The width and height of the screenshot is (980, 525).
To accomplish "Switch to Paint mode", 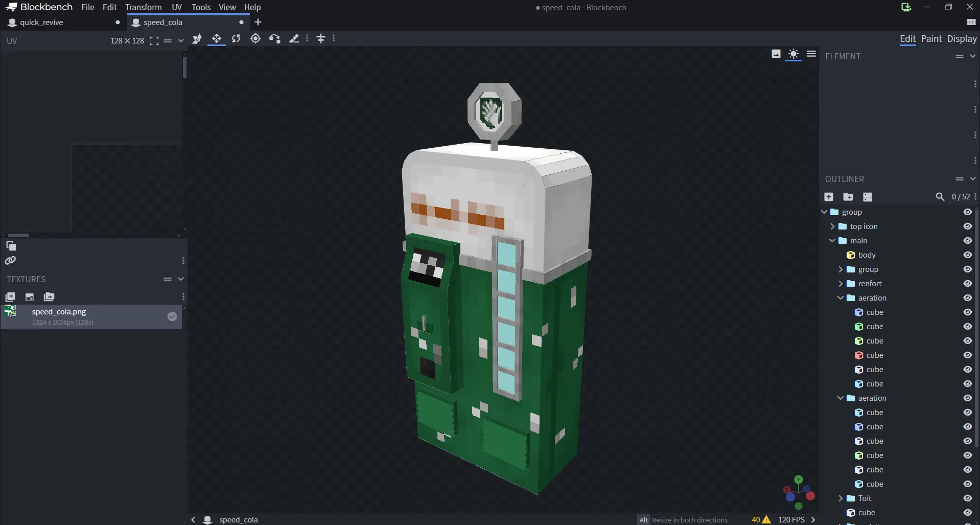I will click(x=931, y=38).
